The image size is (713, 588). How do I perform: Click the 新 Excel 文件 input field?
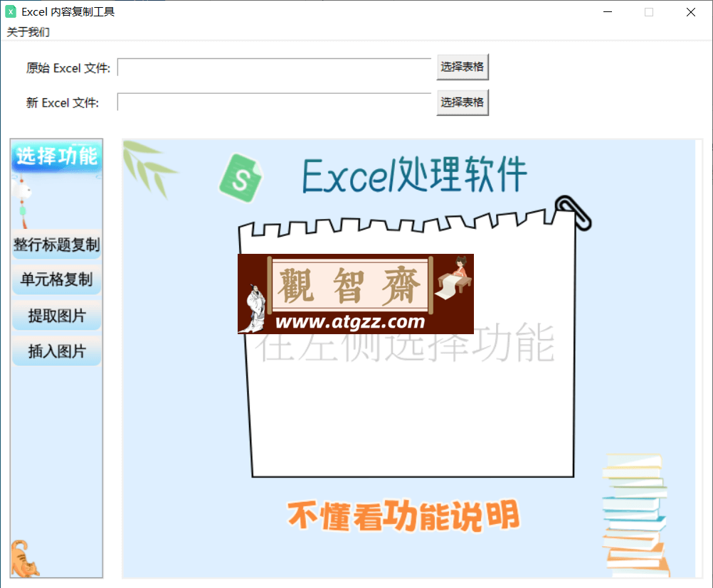(x=274, y=102)
